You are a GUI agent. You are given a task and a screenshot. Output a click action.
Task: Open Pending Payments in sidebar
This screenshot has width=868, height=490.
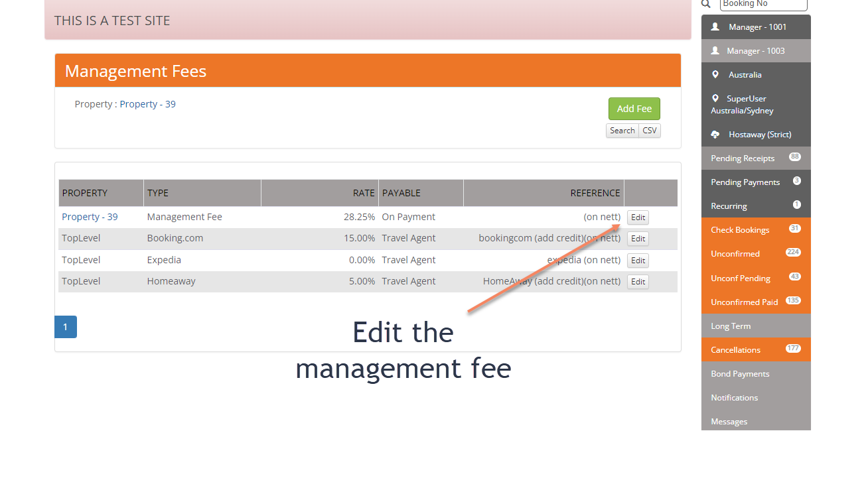point(745,182)
